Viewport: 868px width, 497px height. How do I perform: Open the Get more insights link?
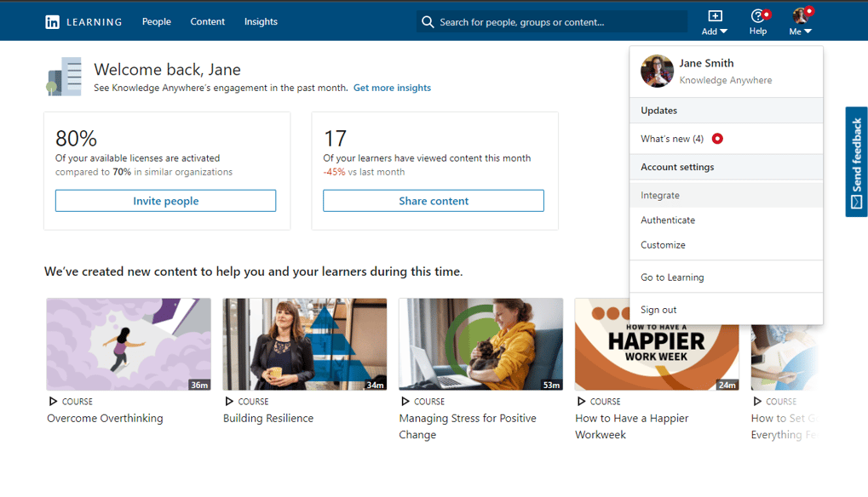click(392, 88)
